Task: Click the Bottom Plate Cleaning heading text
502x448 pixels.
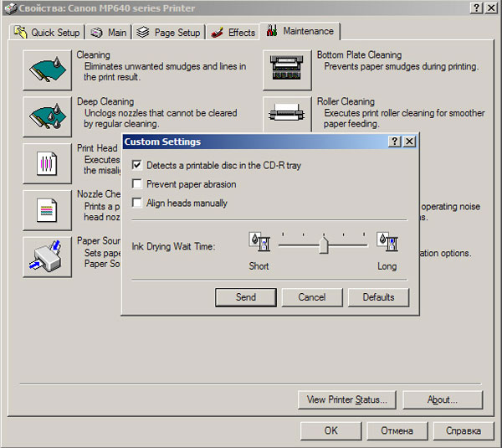Action: pyautogui.click(x=359, y=54)
